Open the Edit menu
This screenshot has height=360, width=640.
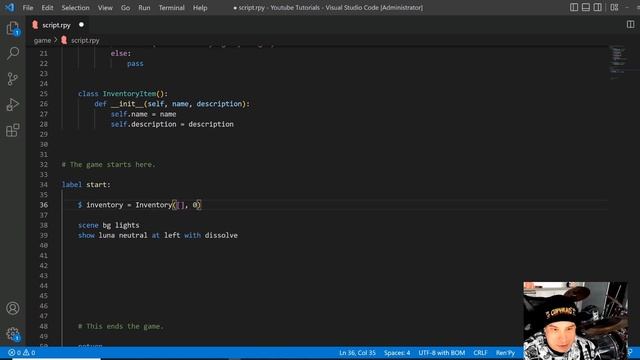pyautogui.click(x=47, y=8)
